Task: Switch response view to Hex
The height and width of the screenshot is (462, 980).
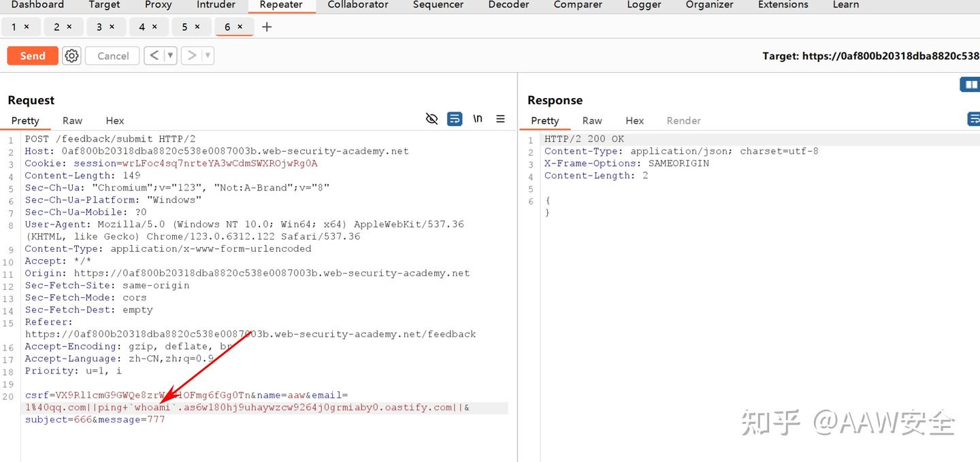Action: 635,120
